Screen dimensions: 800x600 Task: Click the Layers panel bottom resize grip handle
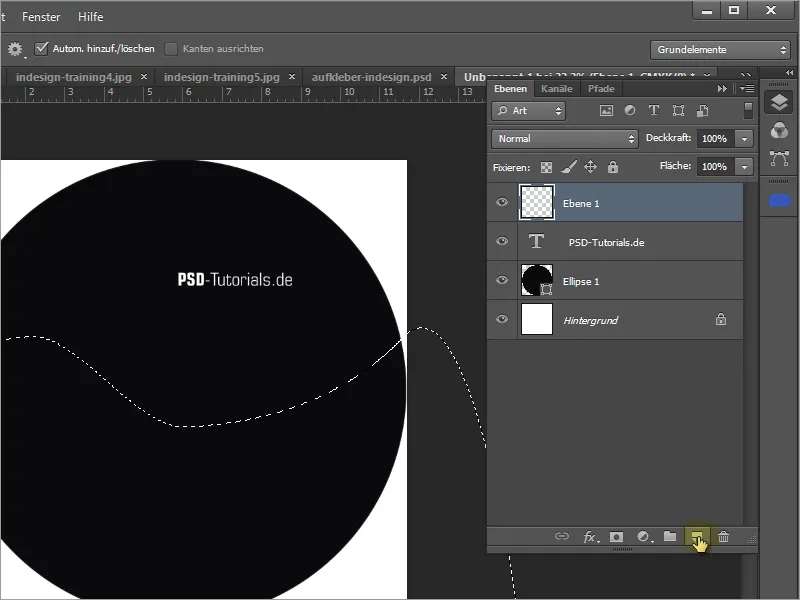click(x=622, y=549)
